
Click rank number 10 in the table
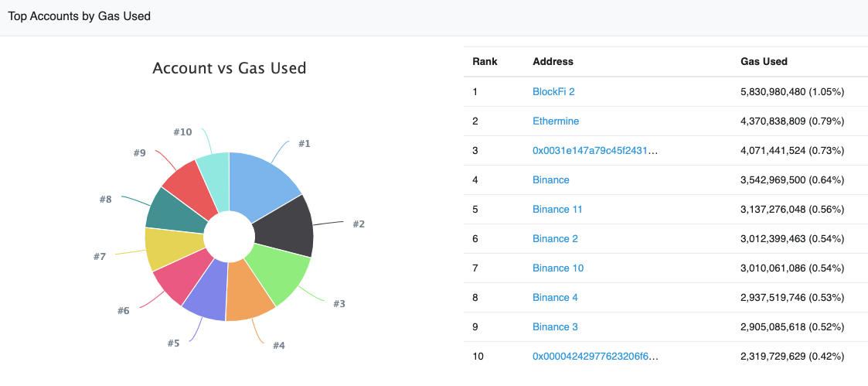(478, 356)
